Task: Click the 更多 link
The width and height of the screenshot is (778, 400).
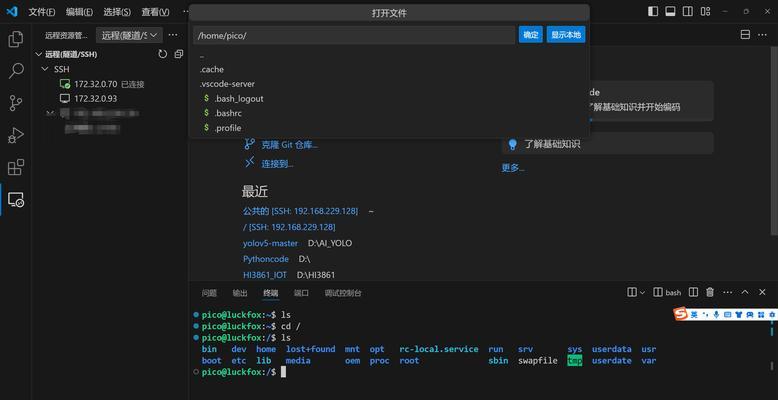Action: pyautogui.click(x=513, y=168)
